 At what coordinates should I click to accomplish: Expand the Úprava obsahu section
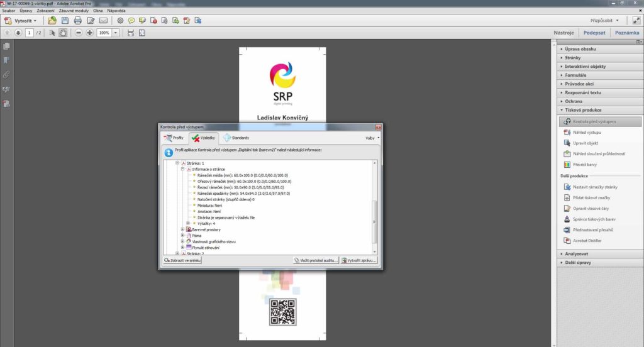[600, 49]
